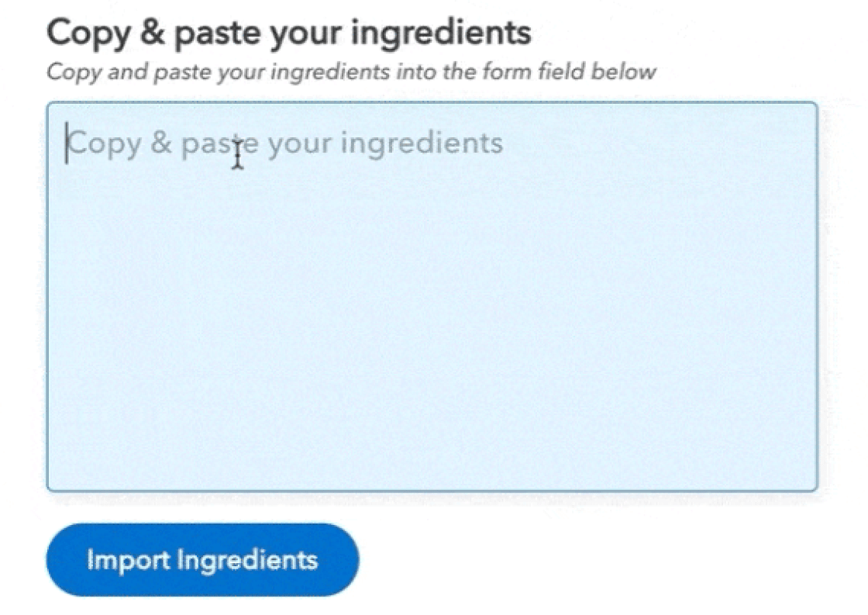The height and width of the screenshot is (615, 868).
Task: Focus the ingredients paste text area
Action: pos(432,296)
